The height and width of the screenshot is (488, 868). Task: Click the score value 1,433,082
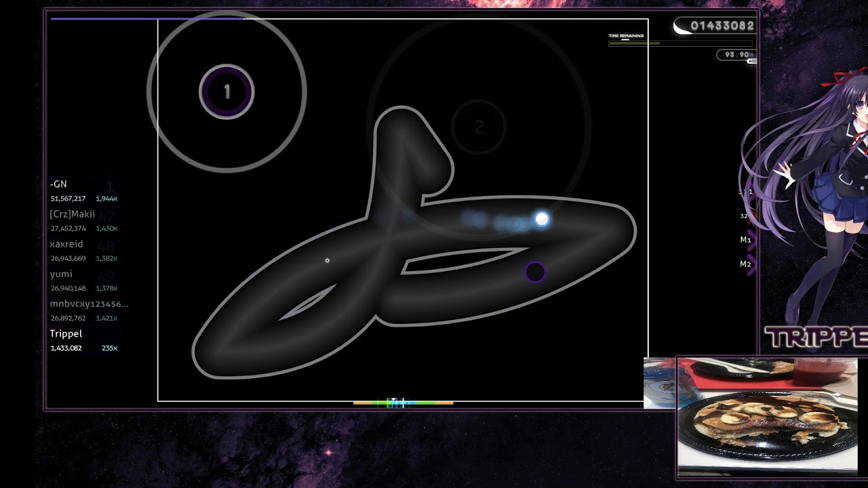click(66, 348)
